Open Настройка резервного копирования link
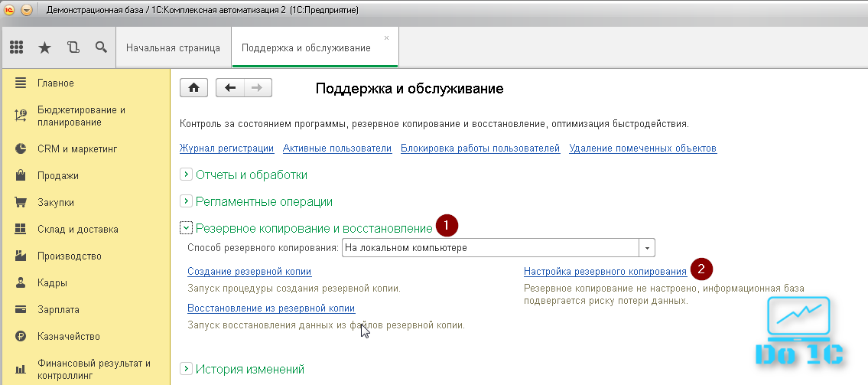 coord(605,272)
